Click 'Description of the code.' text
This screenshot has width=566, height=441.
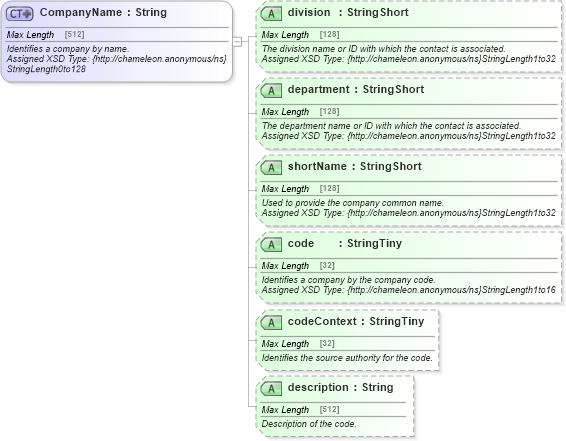309,424
